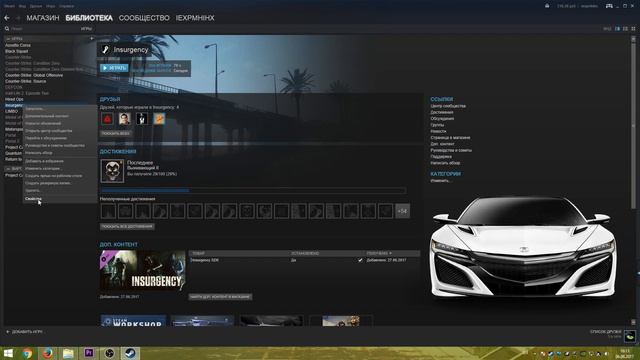The image size is (640, 360).
Task: Click the plus icon beside ДОБАВИТЬ ИГРУ
Action: (8, 332)
